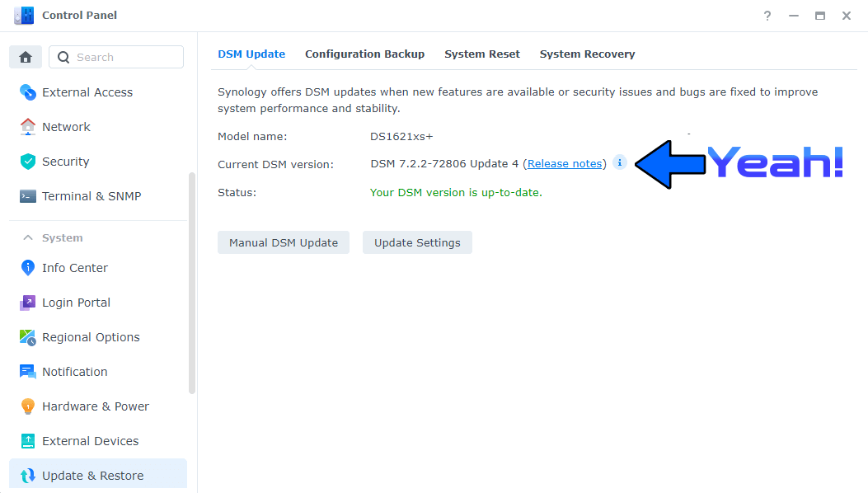This screenshot has height=493, width=868.
Task: Click the Info Center icon
Action: click(28, 268)
